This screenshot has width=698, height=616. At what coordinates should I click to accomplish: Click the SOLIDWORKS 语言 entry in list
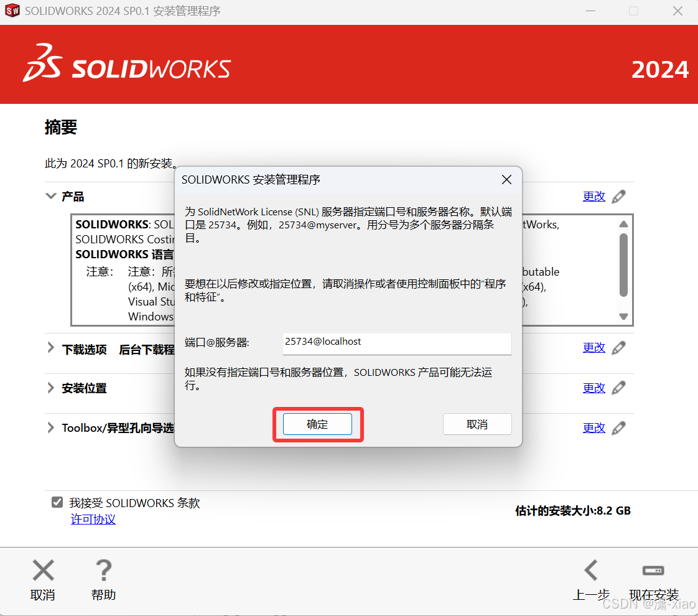124,254
